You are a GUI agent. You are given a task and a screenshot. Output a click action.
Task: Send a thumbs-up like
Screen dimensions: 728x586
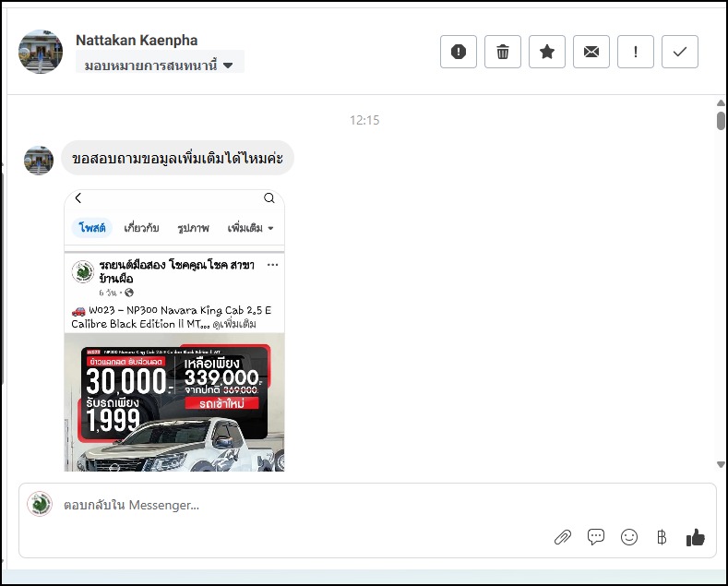[696, 537]
